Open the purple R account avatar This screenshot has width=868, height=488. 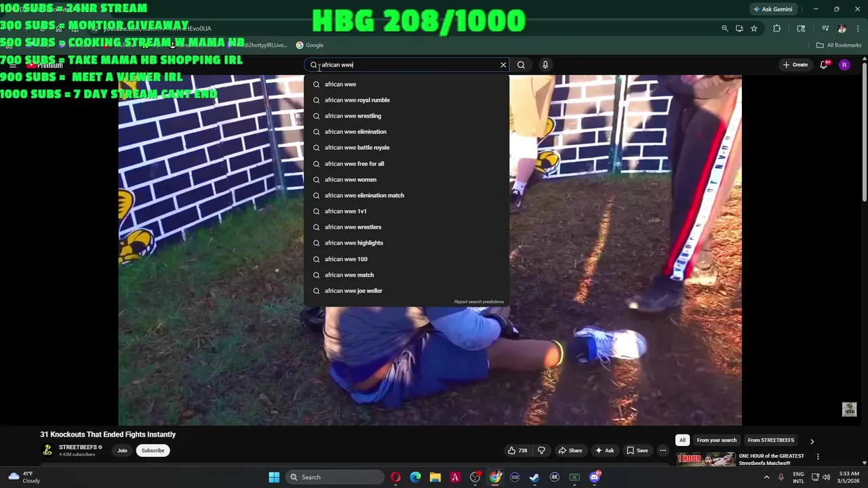coord(844,65)
